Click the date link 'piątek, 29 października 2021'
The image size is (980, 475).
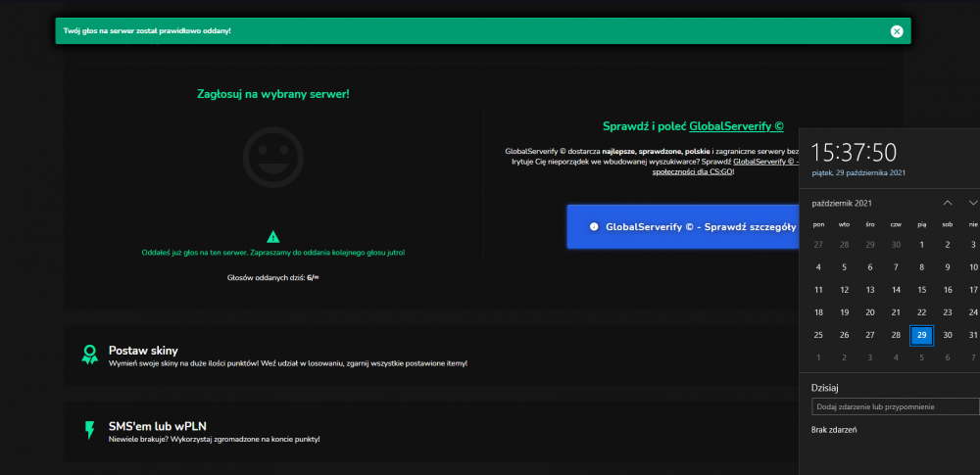858,173
